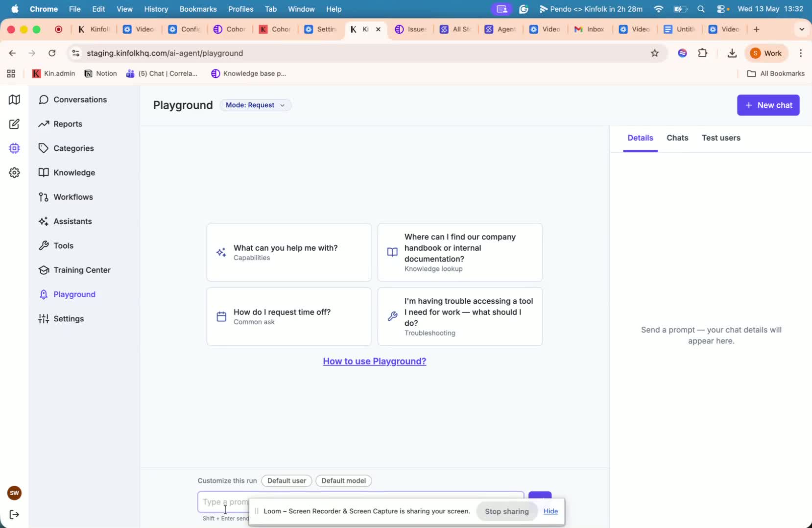The image size is (812, 528).
Task: Select company handbook suggestion card
Action: (x=460, y=252)
